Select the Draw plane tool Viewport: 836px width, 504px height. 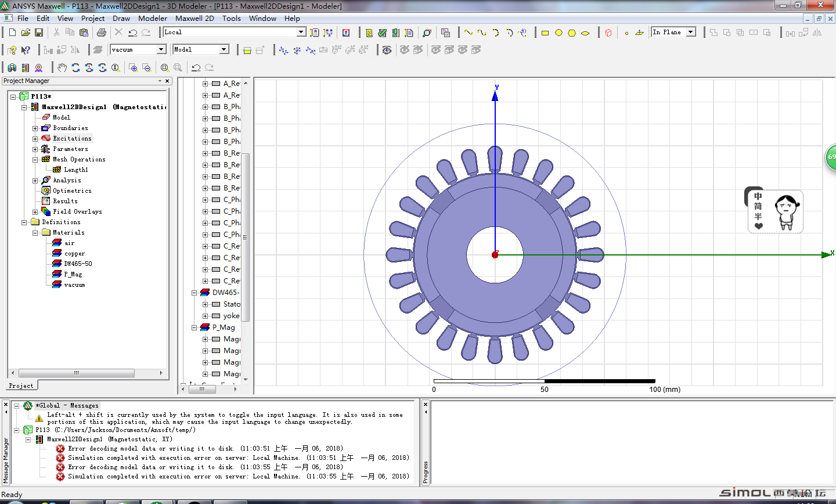(640, 33)
